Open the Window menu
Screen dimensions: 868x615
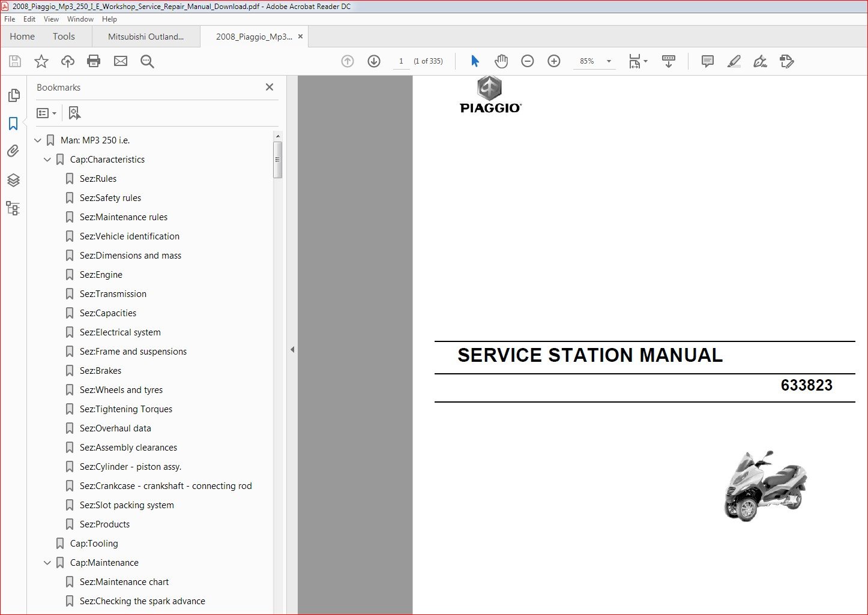(x=80, y=19)
